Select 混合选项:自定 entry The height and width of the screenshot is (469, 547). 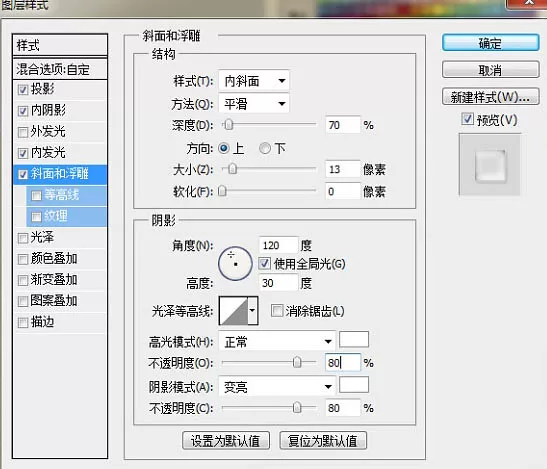pos(60,69)
